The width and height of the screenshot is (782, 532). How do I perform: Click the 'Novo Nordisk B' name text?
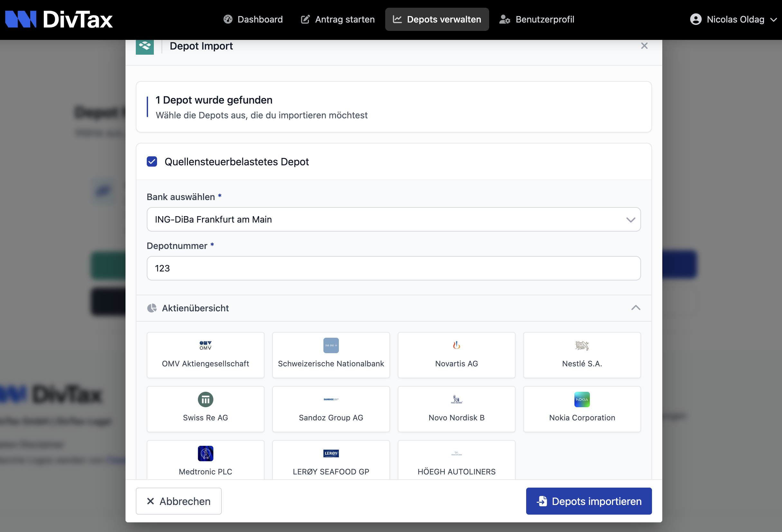[x=457, y=418]
